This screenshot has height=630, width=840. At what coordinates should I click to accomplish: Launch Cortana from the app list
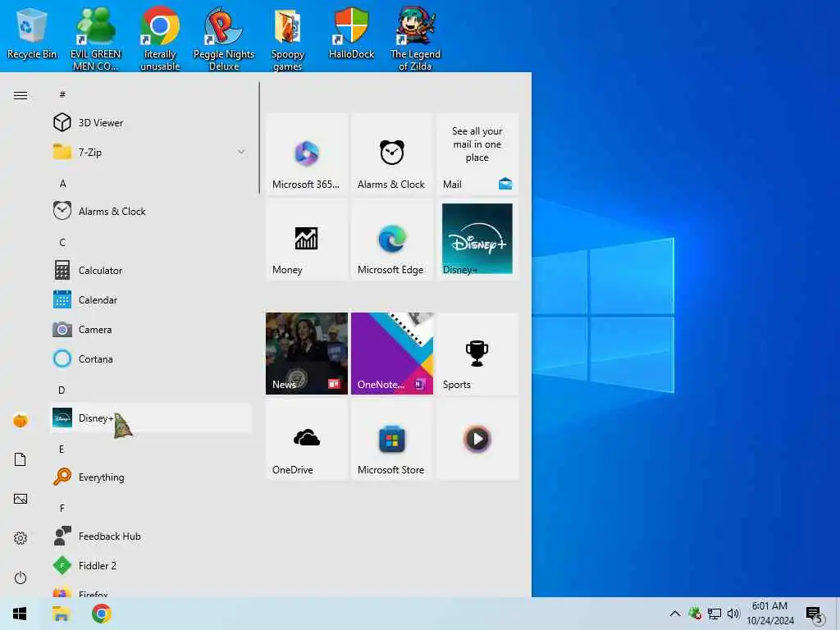151,359
